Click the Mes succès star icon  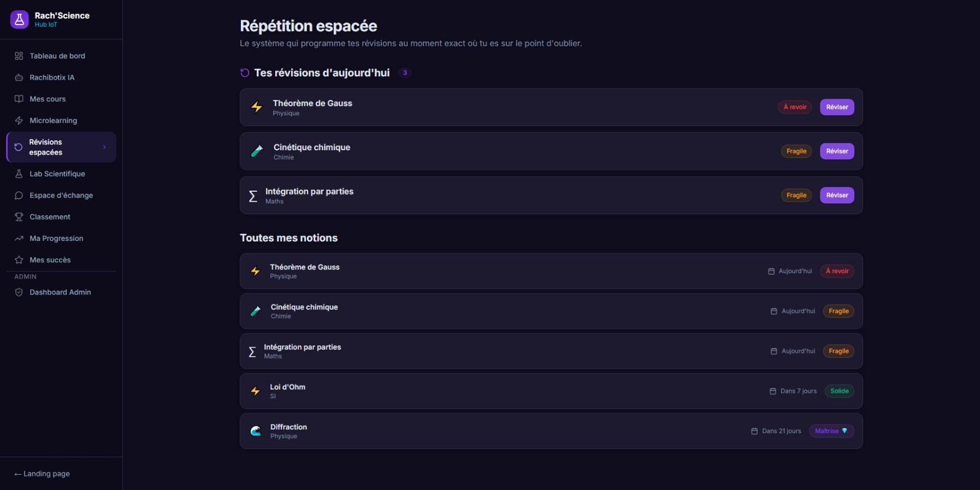[x=19, y=260]
